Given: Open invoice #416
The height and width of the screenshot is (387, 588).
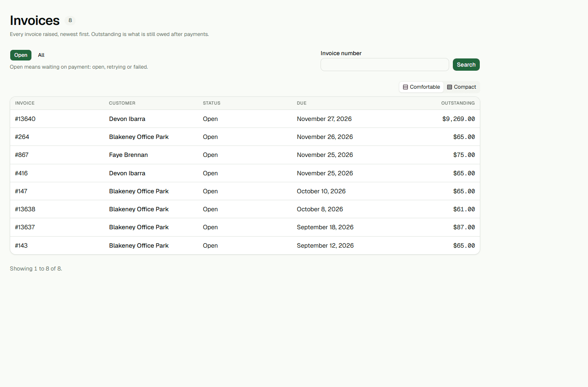Looking at the screenshot, I should [x=21, y=173].
